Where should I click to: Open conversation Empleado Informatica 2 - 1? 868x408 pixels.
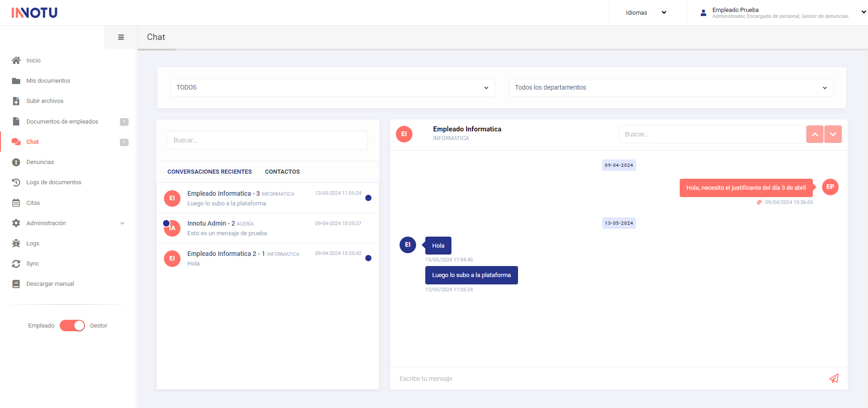pos(268,258)
